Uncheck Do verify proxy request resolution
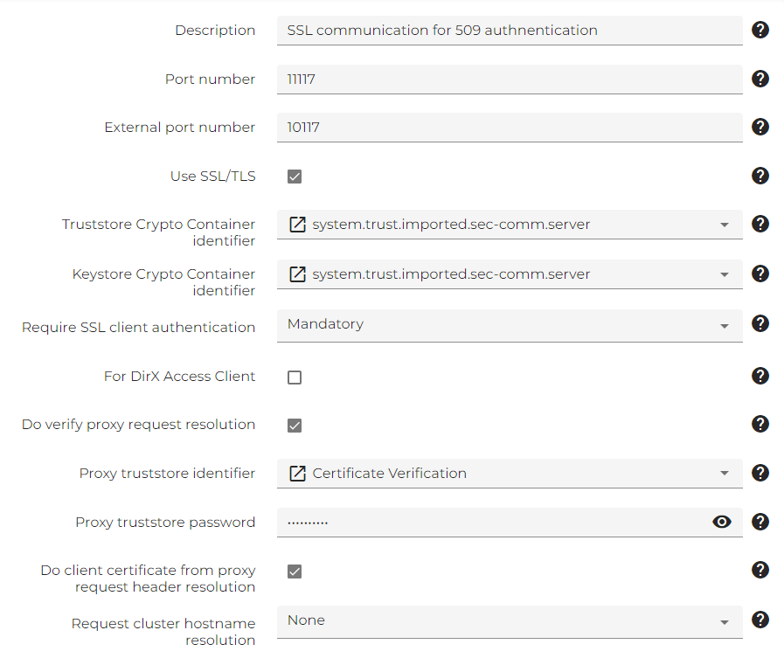This screenshot has height=672, width=784. pos(295,426)
